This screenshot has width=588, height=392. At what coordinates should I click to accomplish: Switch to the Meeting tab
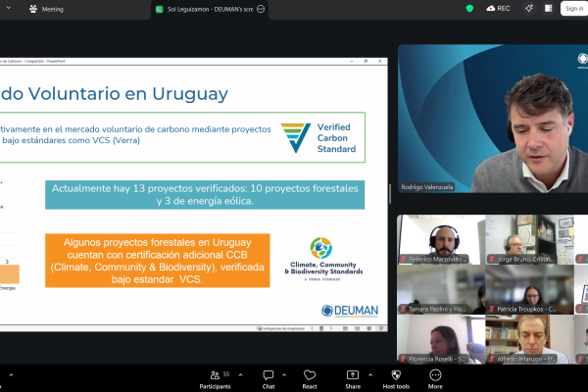46,9
